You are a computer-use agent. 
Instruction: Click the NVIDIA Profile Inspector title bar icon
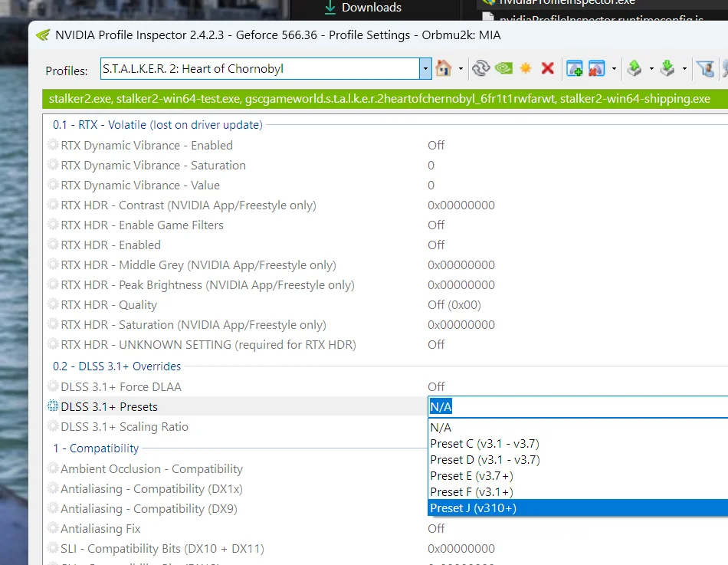pyautogui.click(x=43, y=34)
